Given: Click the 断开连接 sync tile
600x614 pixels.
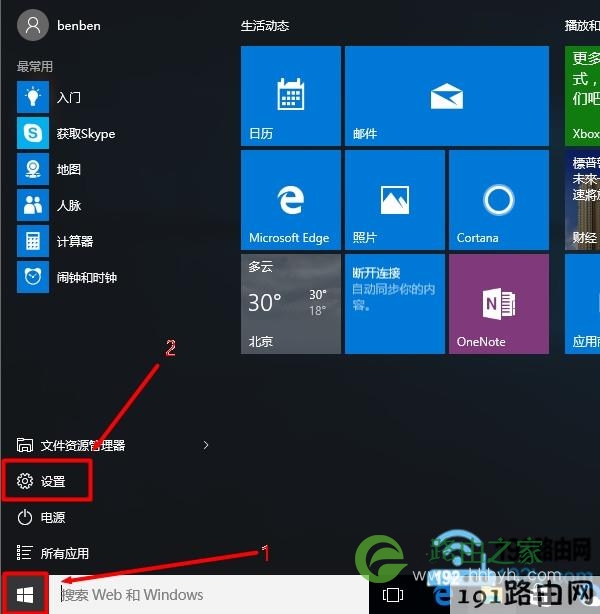Looking at the screenshot, I should pyautogui.click(x=395, y=304).
